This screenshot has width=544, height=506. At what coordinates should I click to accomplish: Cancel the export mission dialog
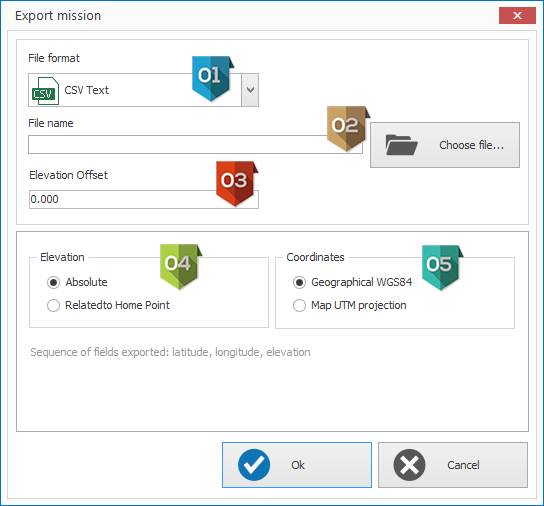click(x=453, y=465)
